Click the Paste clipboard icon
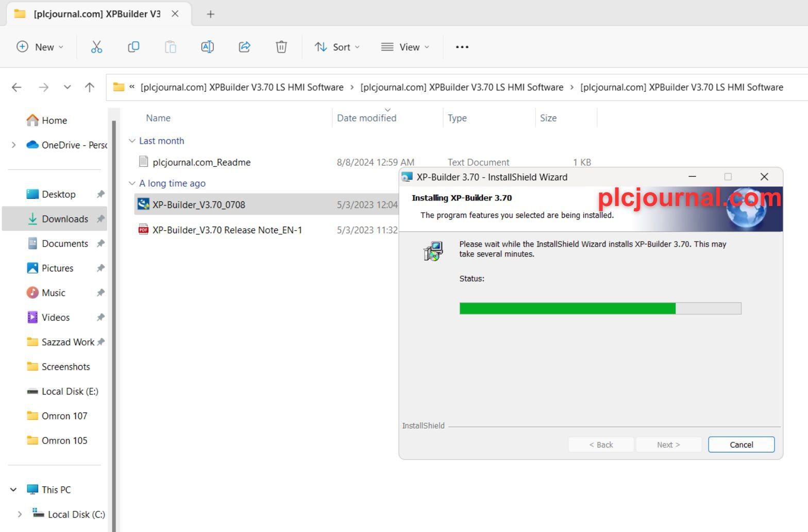 pyautogui.click(x=171, y=47)
